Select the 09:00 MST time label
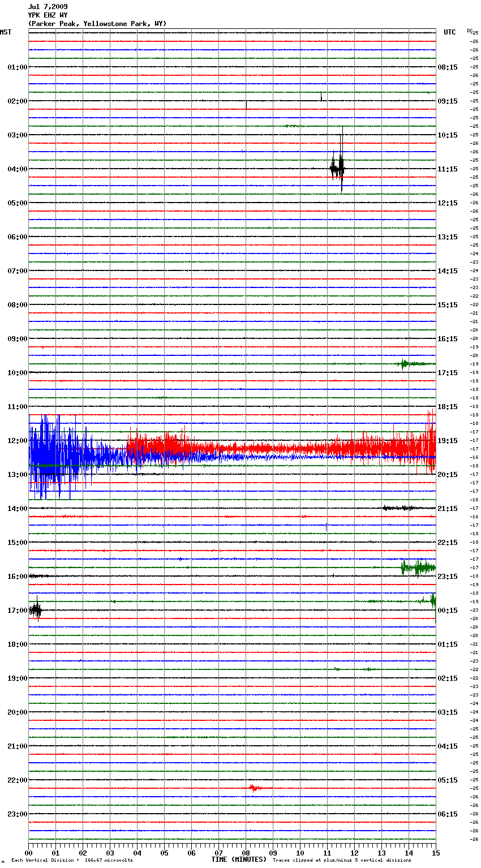The height and width of the screenshot is (868, 481). click(x=18, y=339)
